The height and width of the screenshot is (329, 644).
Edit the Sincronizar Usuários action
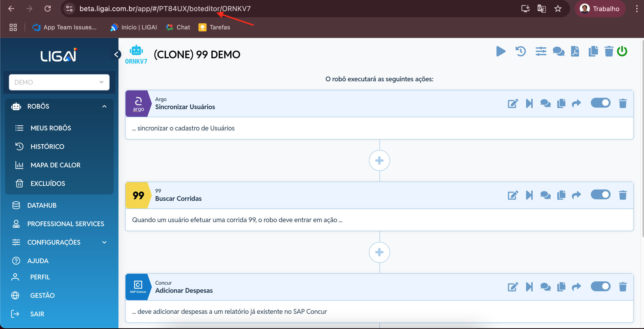pos(513,104)
